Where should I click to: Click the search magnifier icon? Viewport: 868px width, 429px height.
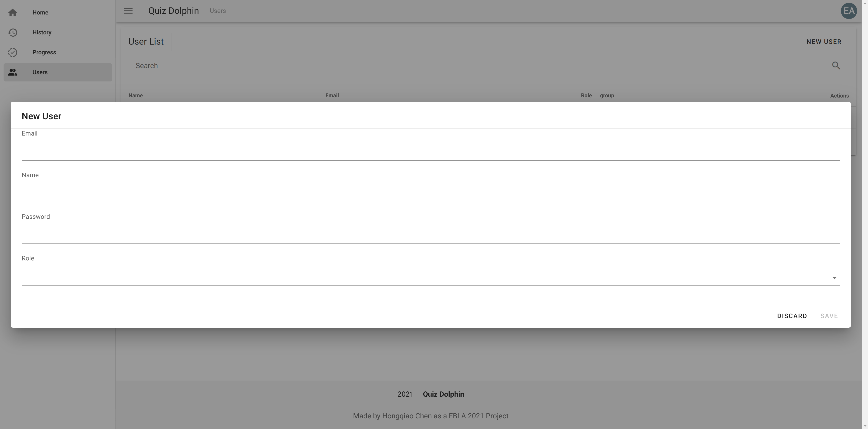[836, 66]
